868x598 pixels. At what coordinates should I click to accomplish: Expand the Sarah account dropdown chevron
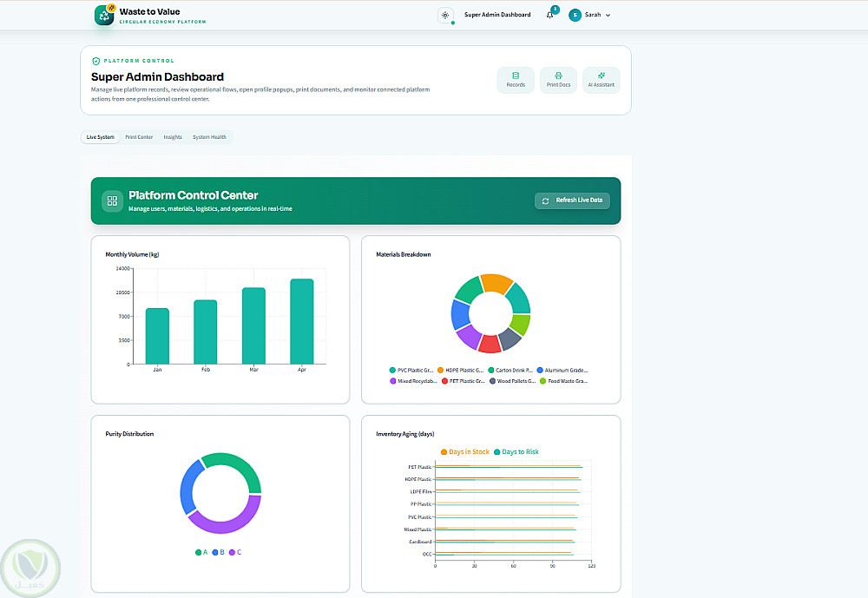click(608, 16)
